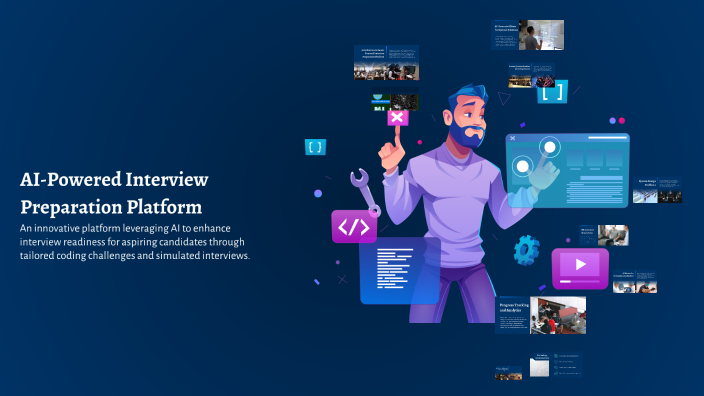Screen dimensions: 704x396
Task: Open the slide with auditorium and purple lights photos
Action: tap(531, 75)
